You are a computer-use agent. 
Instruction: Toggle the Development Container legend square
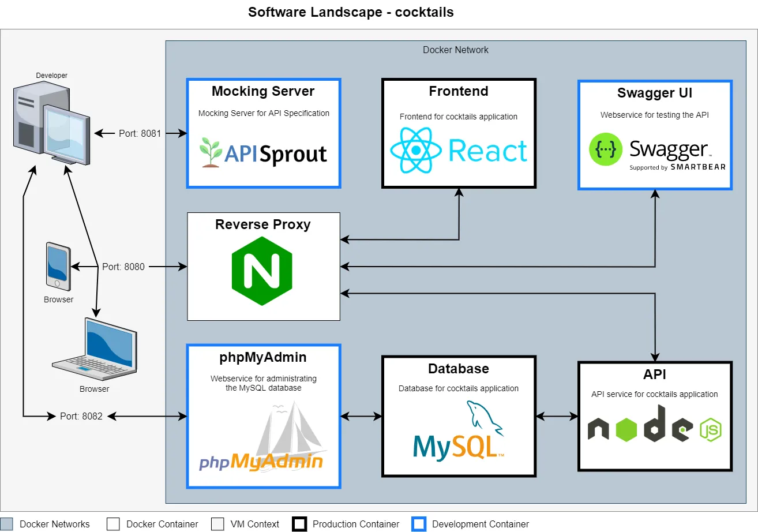pyautogui.click(x=419, y=524)
